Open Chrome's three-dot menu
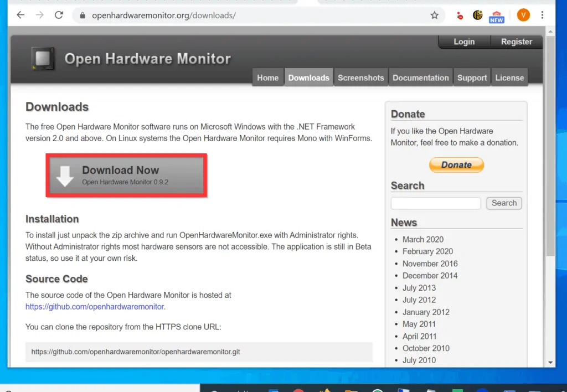The height and width of the screenshot is (392, 567). coord(542,15)
